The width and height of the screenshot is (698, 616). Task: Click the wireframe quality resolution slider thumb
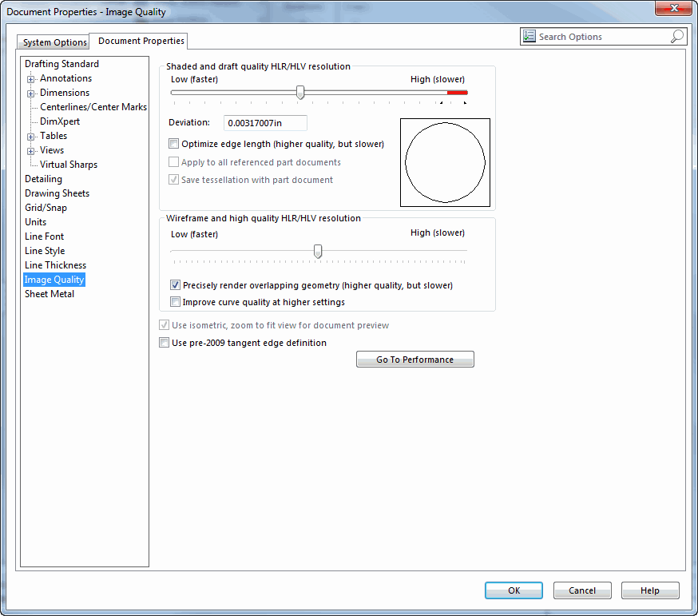(317, 251)
